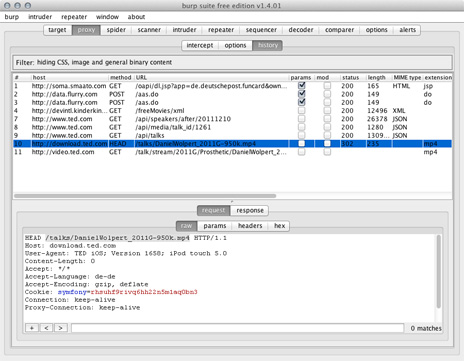464x361 pixels.
Task: Switch to the intercept sub-tab
Action: 200,45
